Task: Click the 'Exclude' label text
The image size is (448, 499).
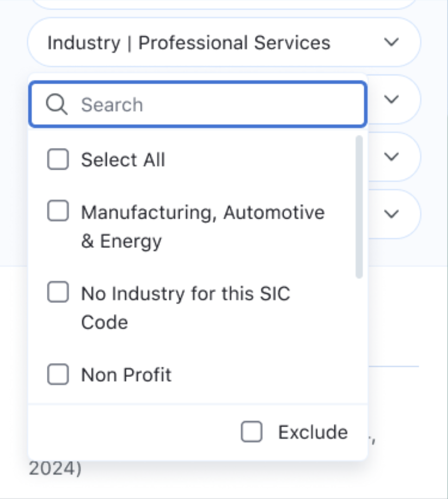Action: [x=313, y=432]
